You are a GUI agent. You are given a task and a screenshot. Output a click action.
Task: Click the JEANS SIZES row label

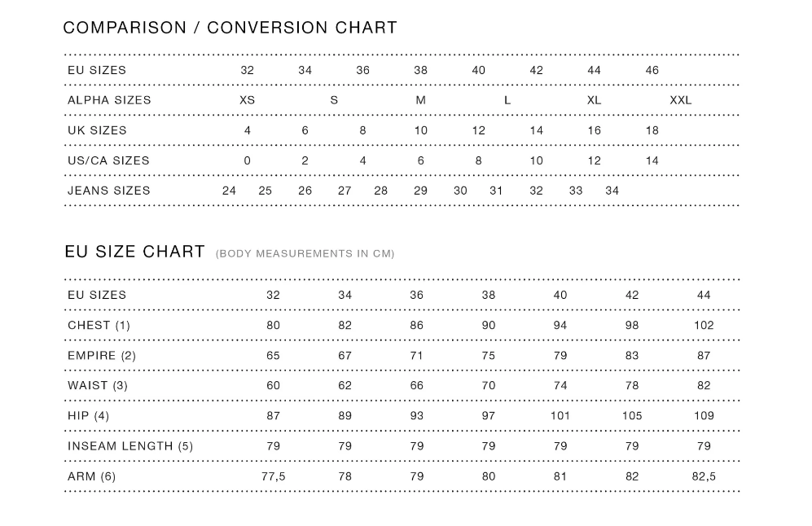click(x=109, y=191)
